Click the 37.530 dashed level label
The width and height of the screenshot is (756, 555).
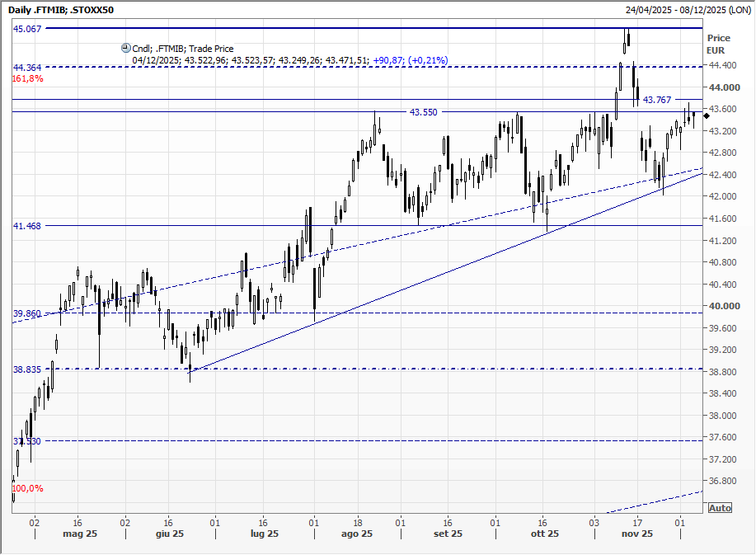click(x=27, y=442)
